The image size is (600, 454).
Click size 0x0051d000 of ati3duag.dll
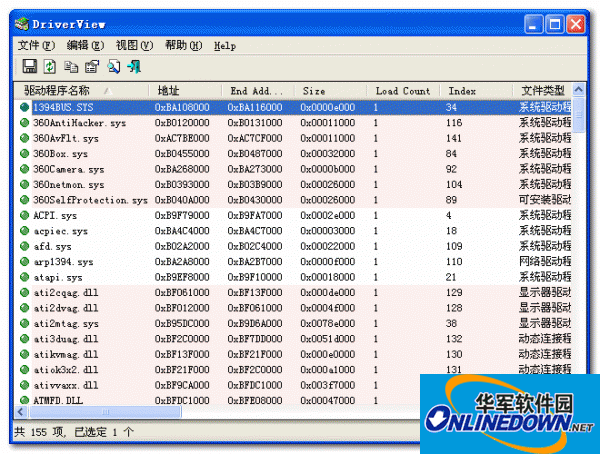click(x=328, y=339)
